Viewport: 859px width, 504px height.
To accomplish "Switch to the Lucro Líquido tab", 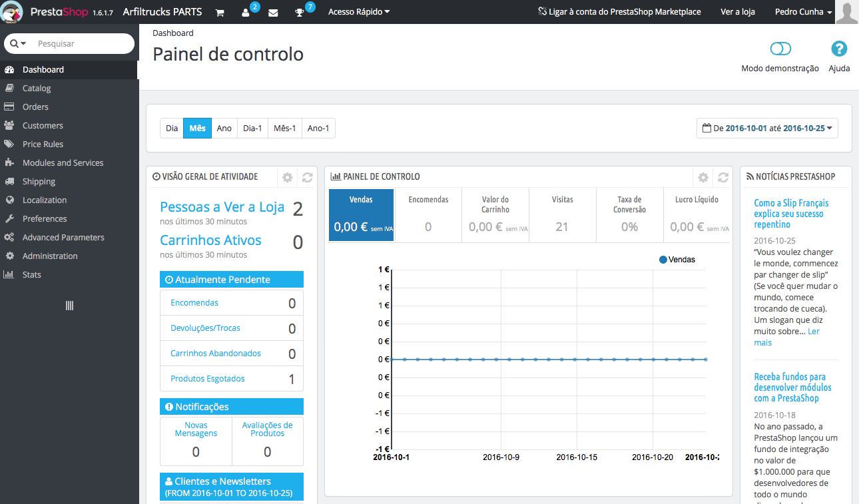I will point(697,215).
